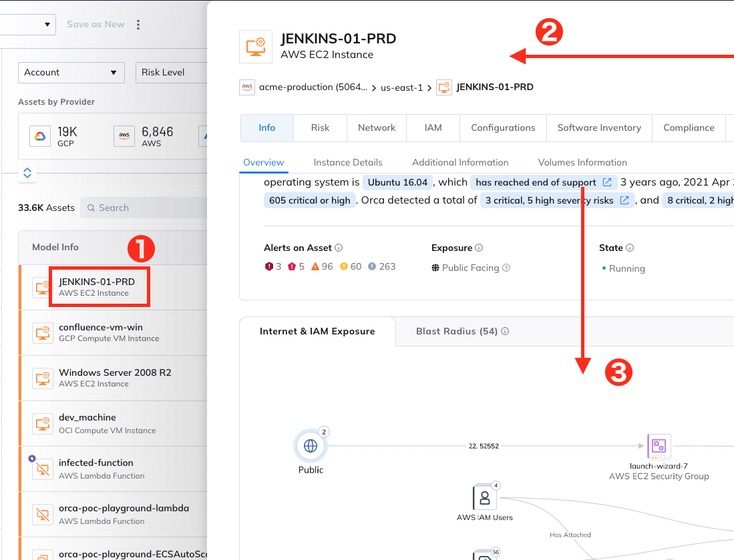The width and height of the screenshot is (734, 560).
Task: Click the Public internet globe node in the graph
Action: click(310, 447)
